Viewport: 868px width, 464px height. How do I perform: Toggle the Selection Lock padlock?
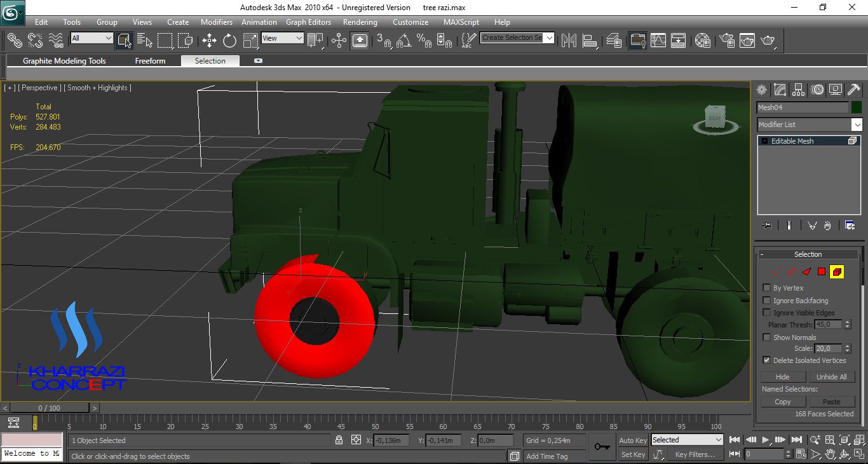pyautogui.click(x=339, y=440)
